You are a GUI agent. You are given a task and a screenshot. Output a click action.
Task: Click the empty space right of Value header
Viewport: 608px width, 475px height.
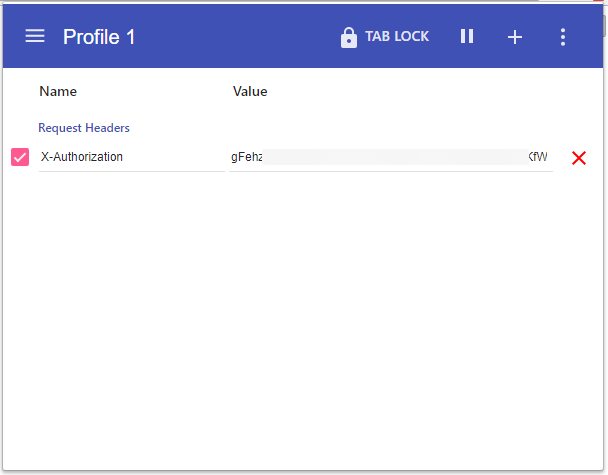pos(420,92)
